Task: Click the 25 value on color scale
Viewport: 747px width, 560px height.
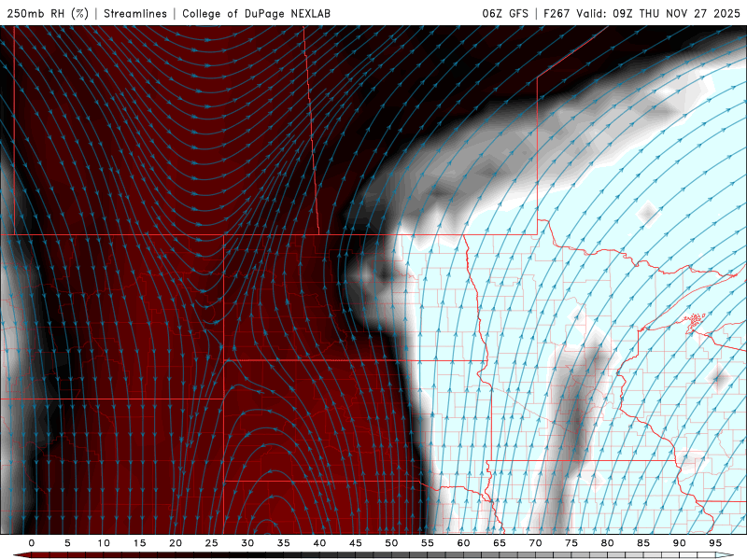Action: (x=212, y=543)
